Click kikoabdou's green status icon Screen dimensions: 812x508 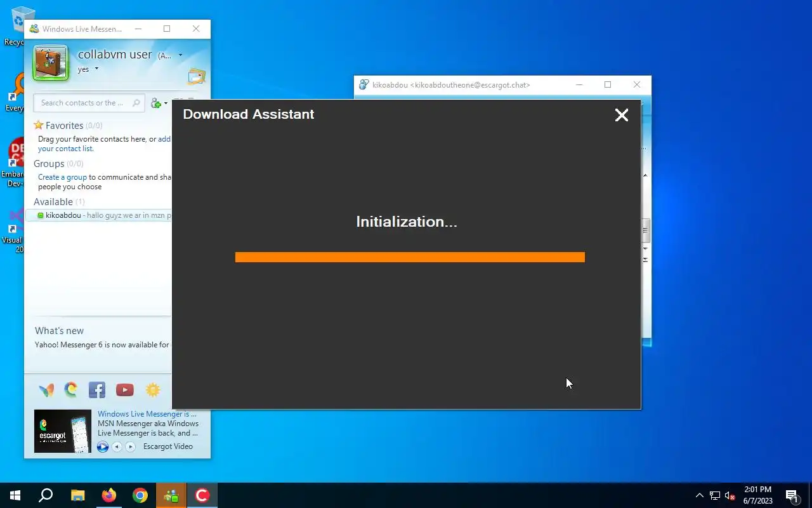[x=41, y=215]
